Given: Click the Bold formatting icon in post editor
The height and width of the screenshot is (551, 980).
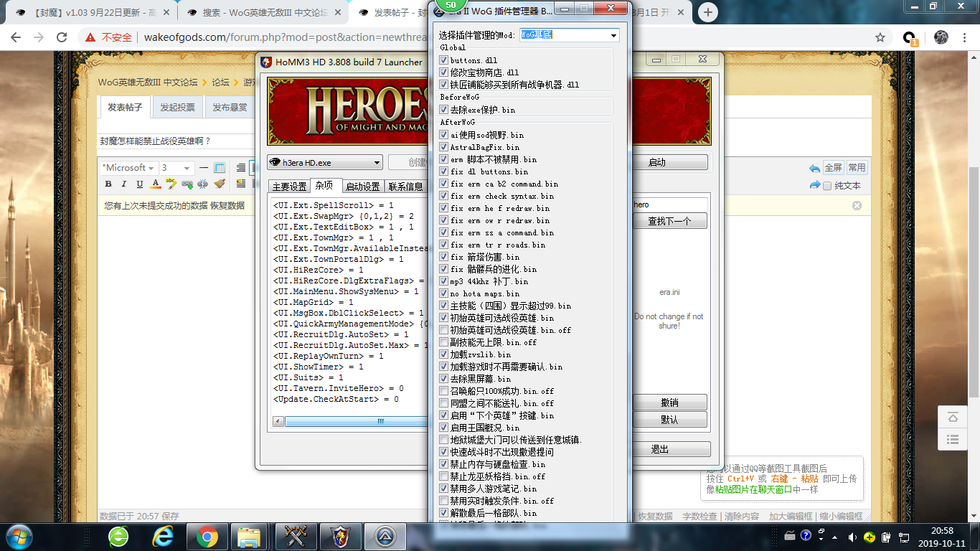Looking at the screenshot, I should point(108,184).
